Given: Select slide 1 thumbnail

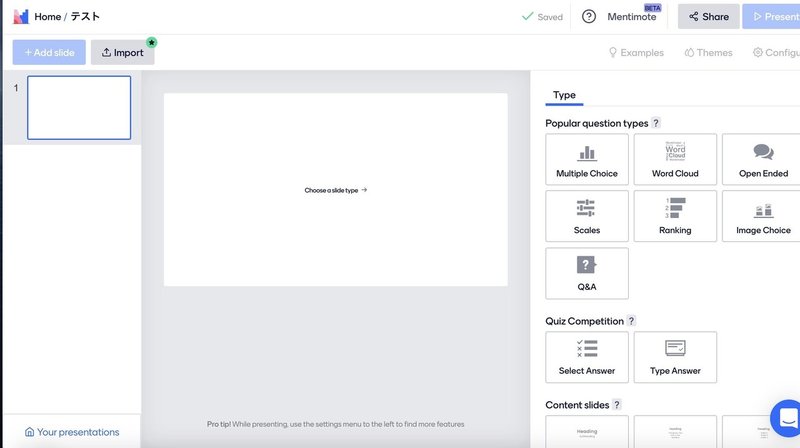Looking at the screenshot, I should [x=79, y=108].
